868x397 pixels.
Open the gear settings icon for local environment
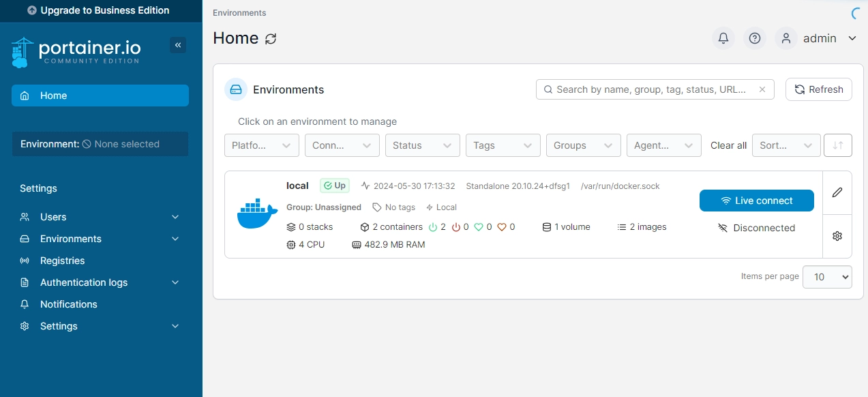[837, 236]
